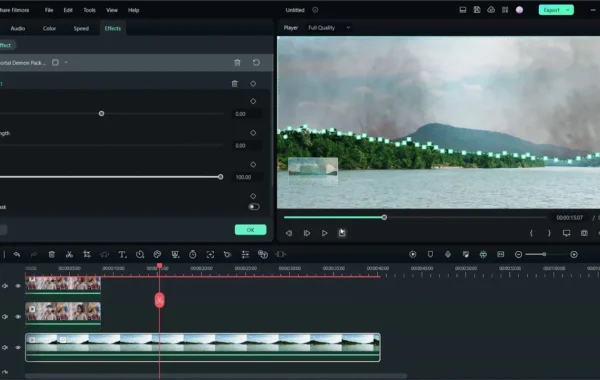Viewport: 600px width, 380px height.
Task: Open the Export dropdown arrow
Action: coord(567,10)
